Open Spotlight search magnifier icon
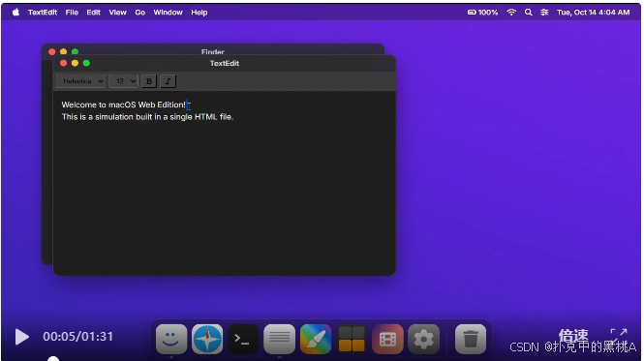644x361 pixels. click(528, 13)
